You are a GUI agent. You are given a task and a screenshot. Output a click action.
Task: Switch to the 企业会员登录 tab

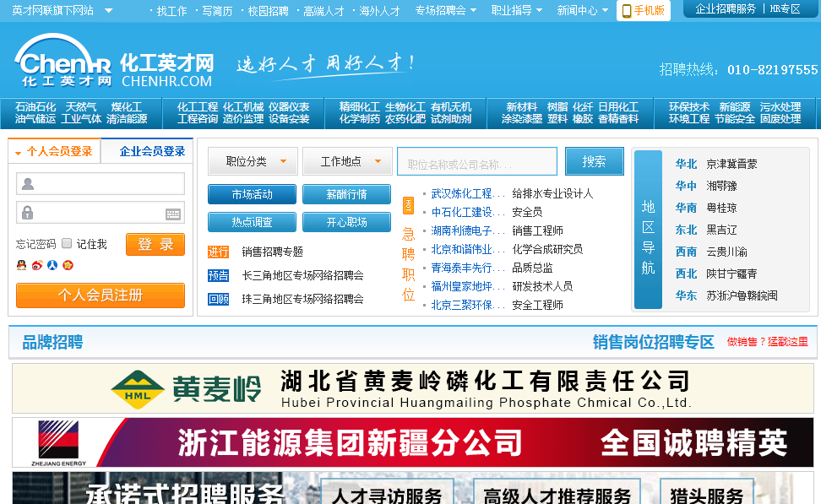148,151
